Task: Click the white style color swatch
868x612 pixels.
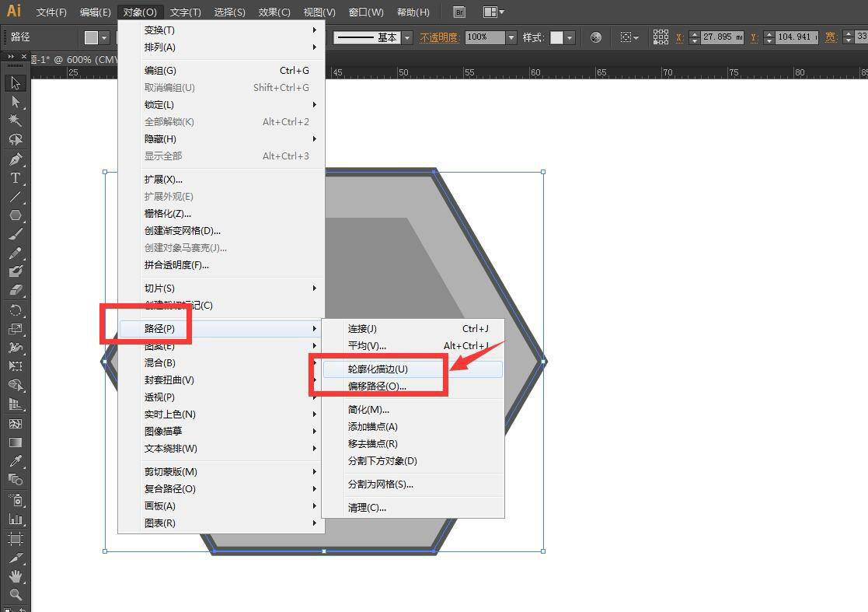Action: [556, 36]
